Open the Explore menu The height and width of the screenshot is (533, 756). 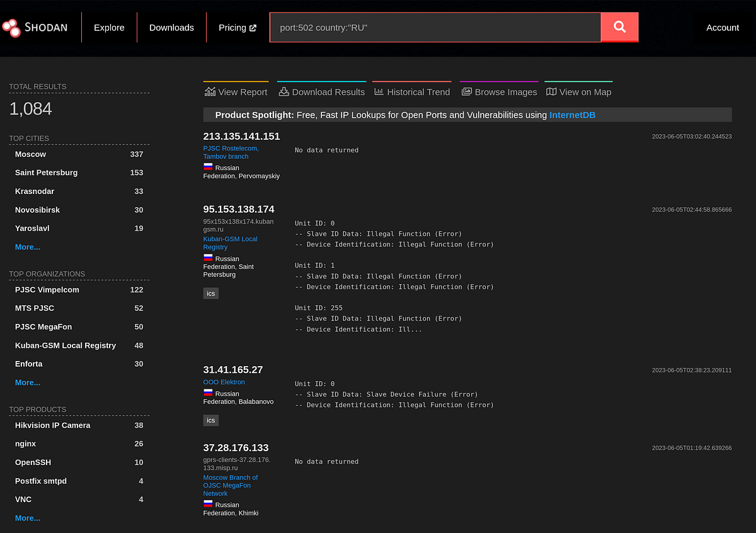(x=109, y=27)
